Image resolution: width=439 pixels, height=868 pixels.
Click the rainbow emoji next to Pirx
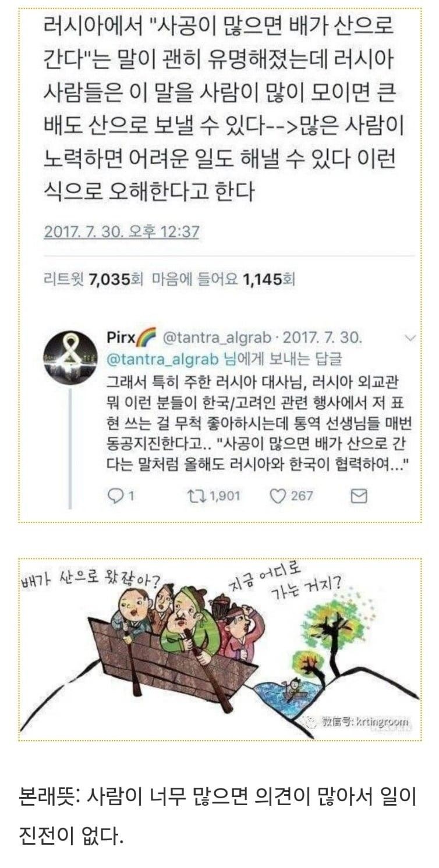(x=146, y=337)
